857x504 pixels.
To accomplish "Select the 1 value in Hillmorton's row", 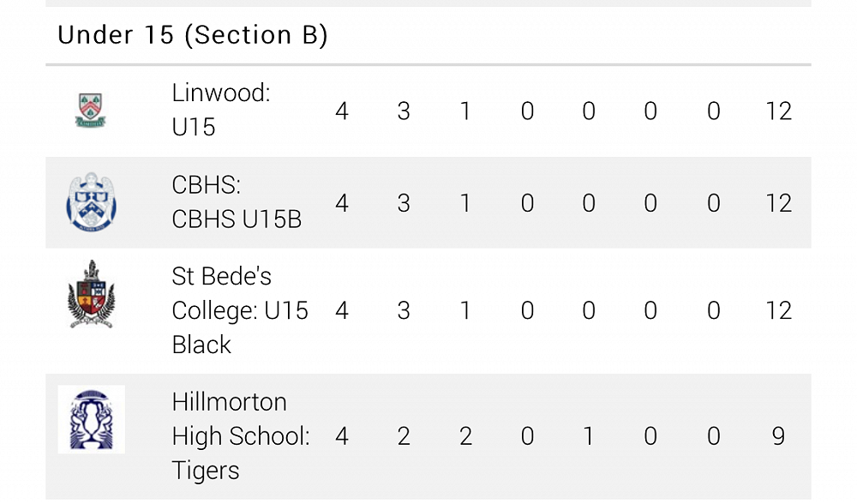I will click(589, 436).
